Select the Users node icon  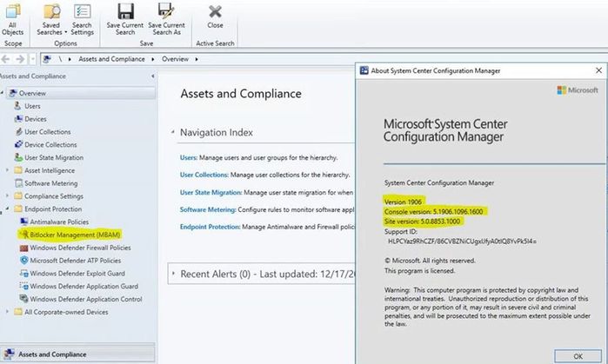pyautogui.click(x=17, y=106)
